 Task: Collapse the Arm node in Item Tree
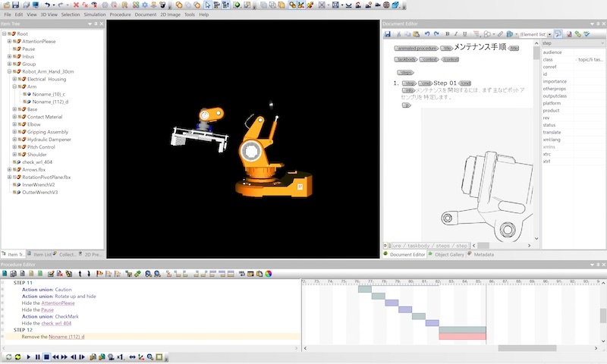[x=15, y=86]
